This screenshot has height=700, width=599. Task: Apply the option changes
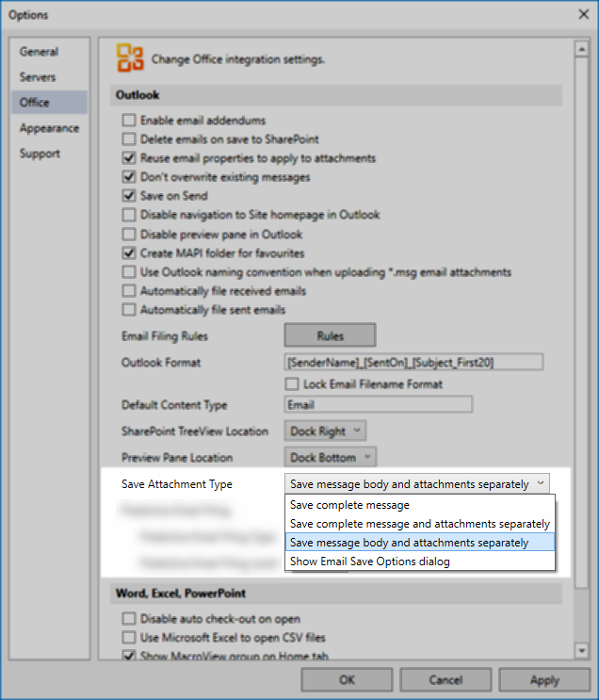(544, 679)
